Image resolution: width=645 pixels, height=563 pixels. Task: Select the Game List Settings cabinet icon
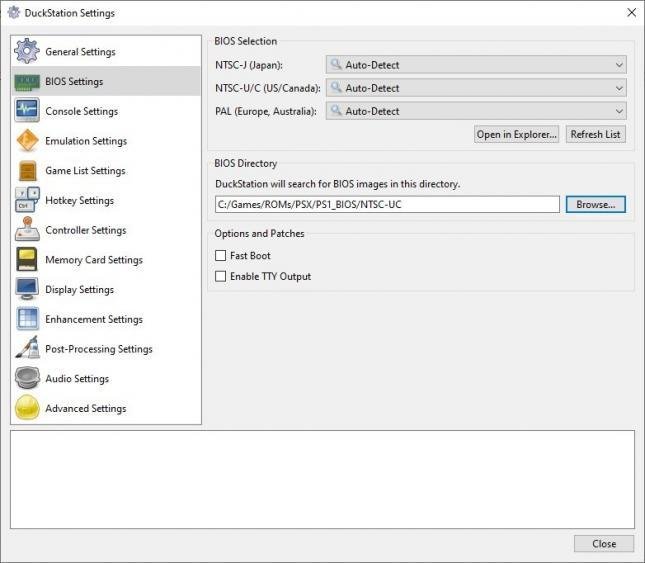(27, 170)
